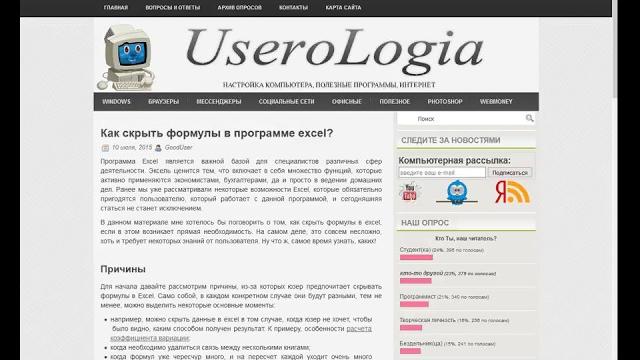Open КАРТА САЙТА in top navigation
The height and width of the screenshot is (360, 640).
point(343,7)
